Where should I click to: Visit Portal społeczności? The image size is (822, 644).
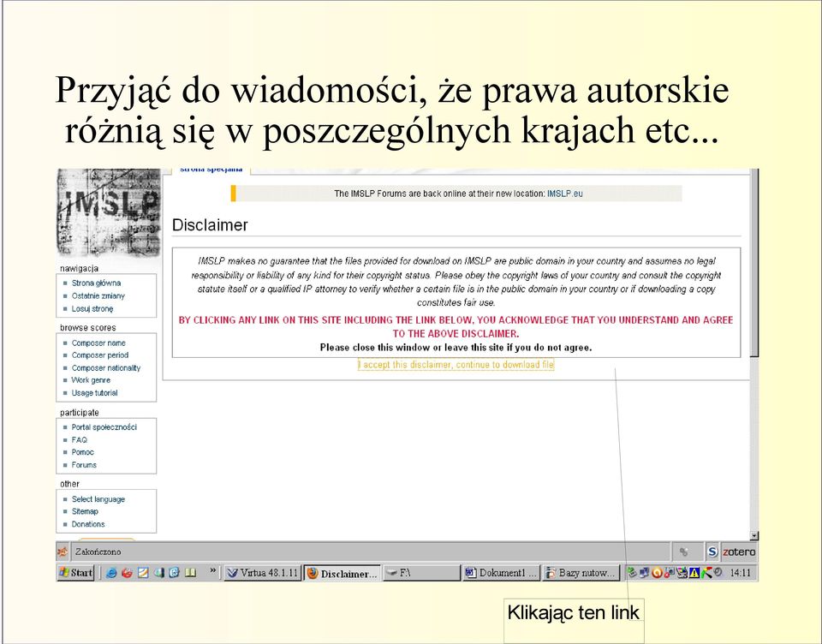click(x=104, y=427)
